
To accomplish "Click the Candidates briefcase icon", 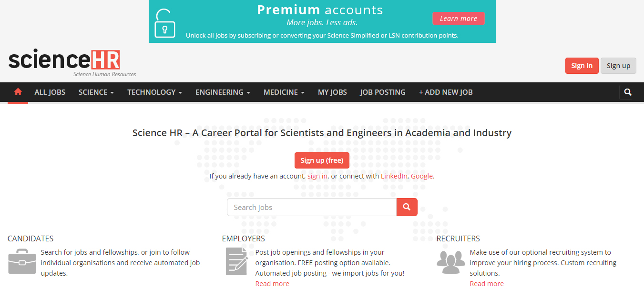I will pyautogui.click(x=22, y=261).
